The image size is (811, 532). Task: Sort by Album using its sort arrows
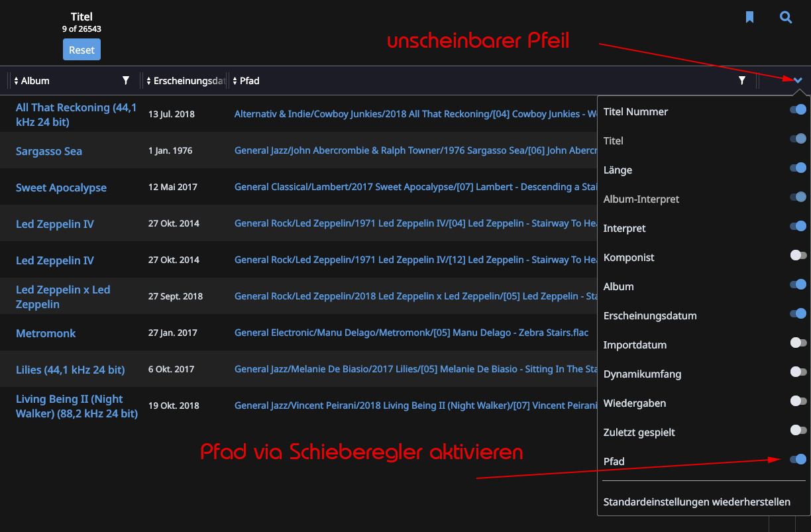pyautogui.click(x=17, y=81)
